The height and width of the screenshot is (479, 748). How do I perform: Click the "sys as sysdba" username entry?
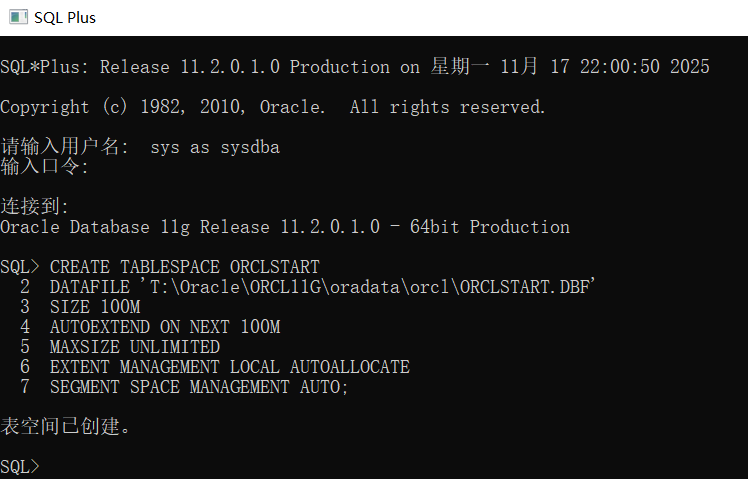[215, 147]
